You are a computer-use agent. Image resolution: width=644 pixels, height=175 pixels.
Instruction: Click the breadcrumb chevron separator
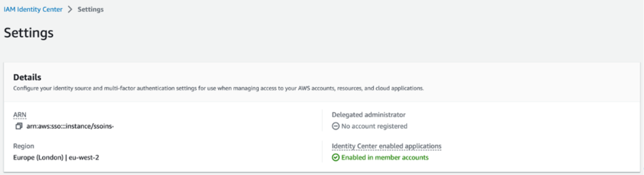click(70, 9)
